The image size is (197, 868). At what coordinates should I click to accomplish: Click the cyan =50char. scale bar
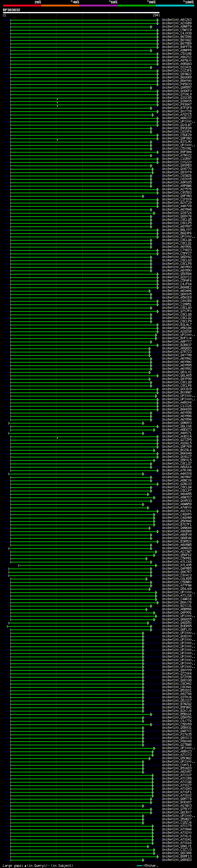coord(140,866)
